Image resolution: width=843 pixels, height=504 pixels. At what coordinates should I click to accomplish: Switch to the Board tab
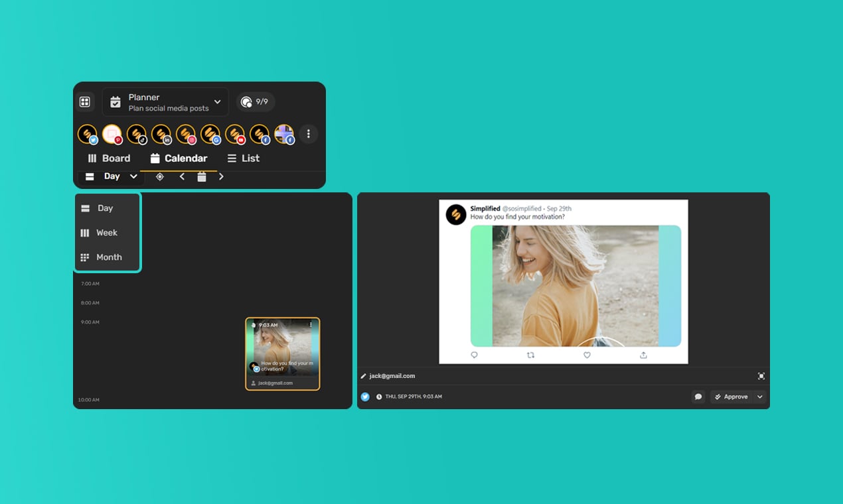pos(109,158)
